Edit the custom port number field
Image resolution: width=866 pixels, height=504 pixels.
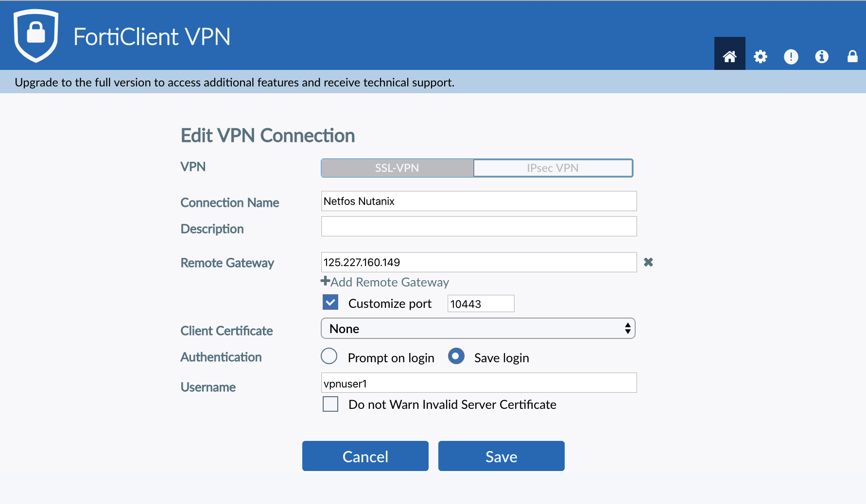[x=481, y=303]
